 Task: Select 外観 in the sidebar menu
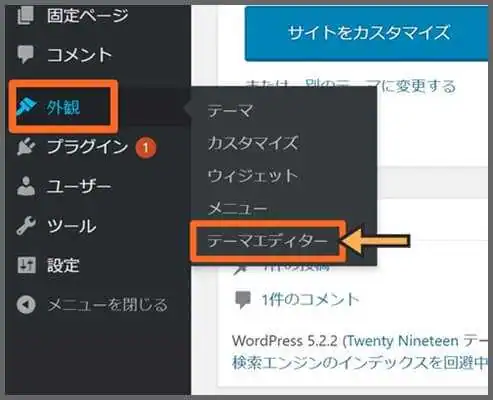pyautogui.click(x=63, y=107)
